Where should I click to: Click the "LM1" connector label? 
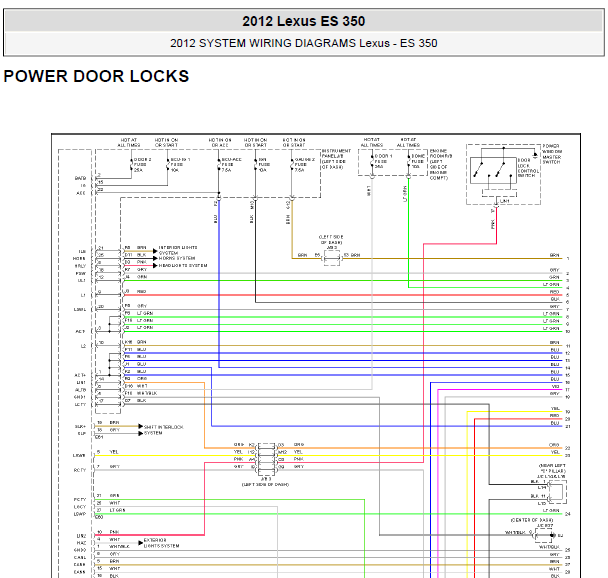point(504,201)
